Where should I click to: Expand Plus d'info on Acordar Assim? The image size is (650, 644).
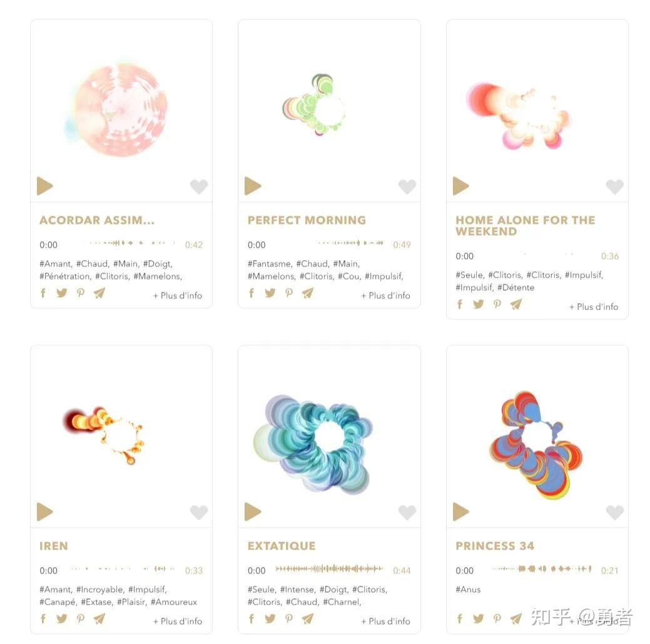178,296
